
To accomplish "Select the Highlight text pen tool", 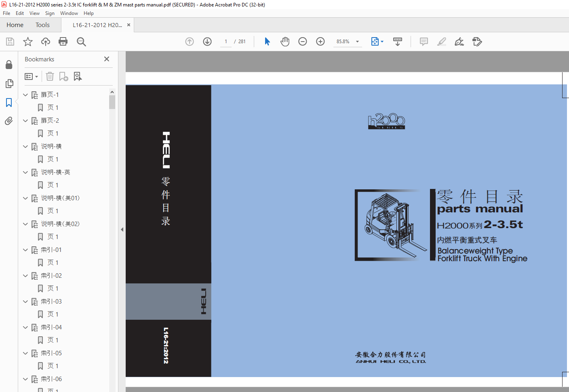I will (442, 42).
